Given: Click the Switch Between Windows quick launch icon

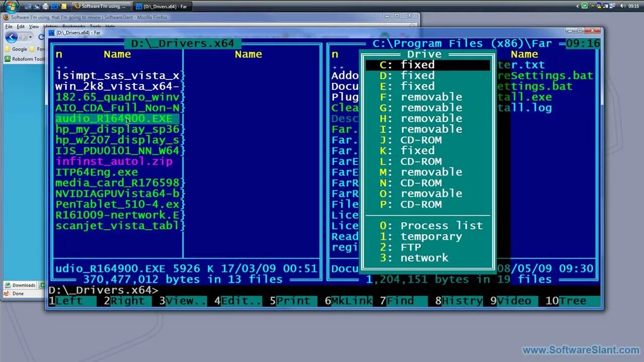Looking at the screenshot, I should [x=37, y=7].
